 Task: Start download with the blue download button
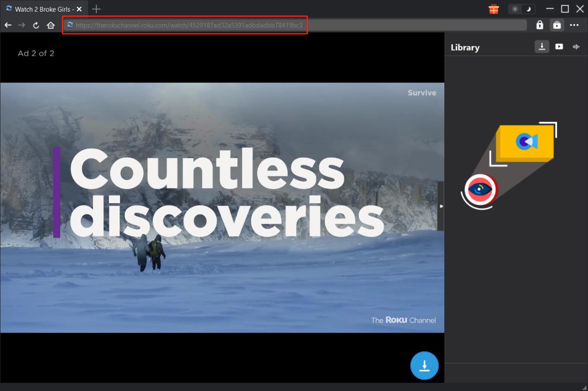[424, 365]
